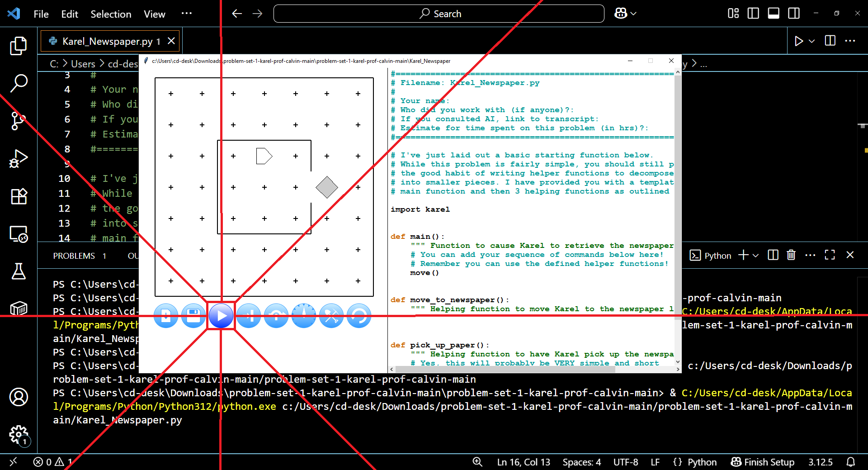Toggle the bottom panel visibility
This screenshot has height=470, width=868.
click(x=774, y=14)
